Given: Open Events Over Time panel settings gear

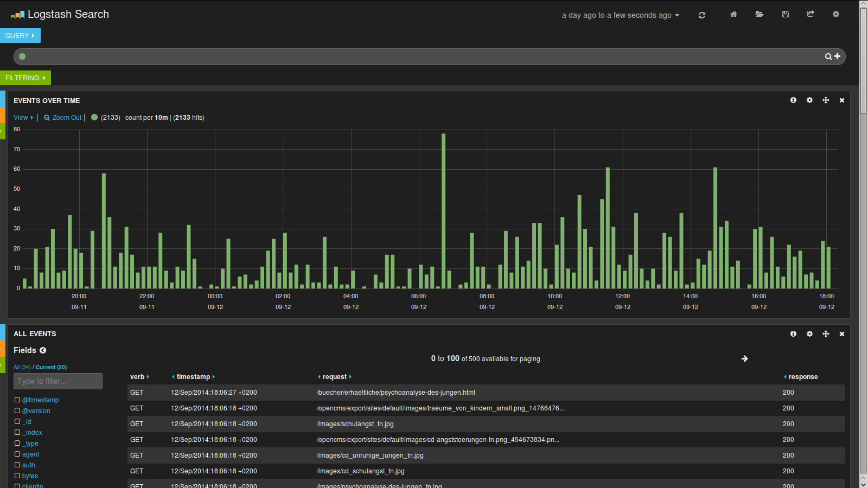Looking at the screenshot, I should (809, 100).
